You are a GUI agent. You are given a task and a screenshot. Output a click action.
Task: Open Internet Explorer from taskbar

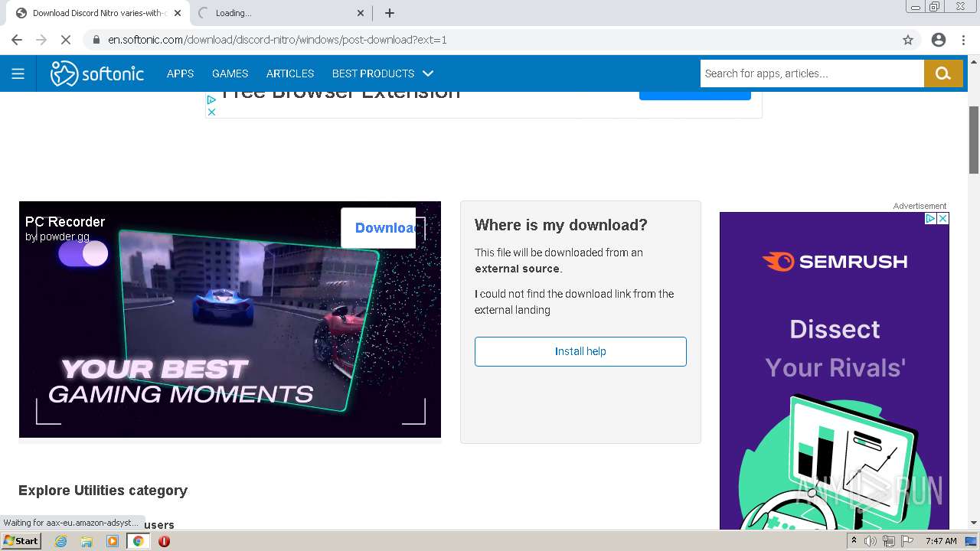pos(60,541)
